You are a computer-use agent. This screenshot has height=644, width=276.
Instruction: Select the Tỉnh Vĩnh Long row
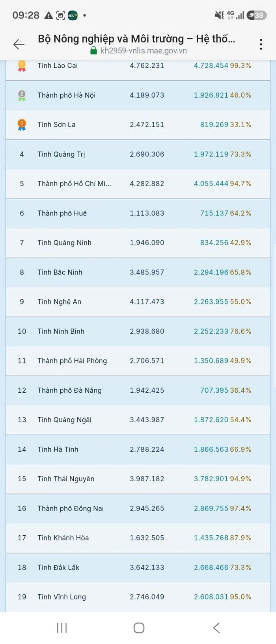(x=138, y=597)
